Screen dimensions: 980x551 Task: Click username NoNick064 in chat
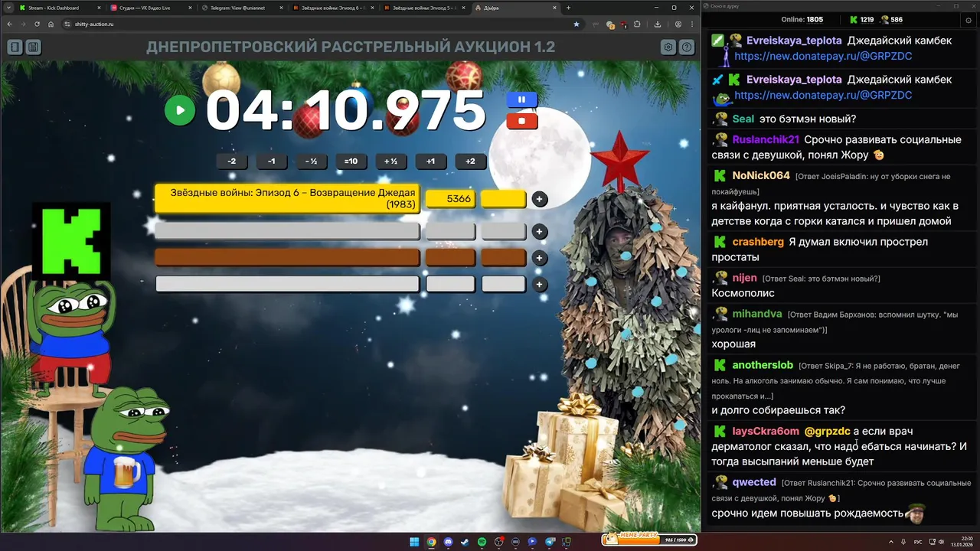pyautogui.click(x=761, y=175)
